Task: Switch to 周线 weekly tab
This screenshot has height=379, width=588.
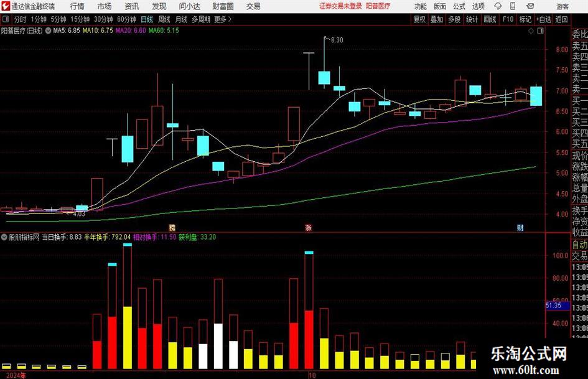Action: click(164, 19)
